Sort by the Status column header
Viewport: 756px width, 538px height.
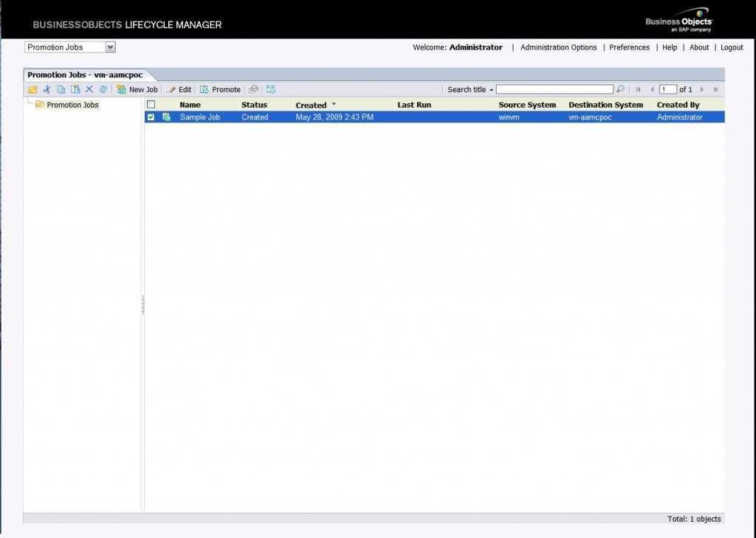pyautogui.click(x=254, y=105)
